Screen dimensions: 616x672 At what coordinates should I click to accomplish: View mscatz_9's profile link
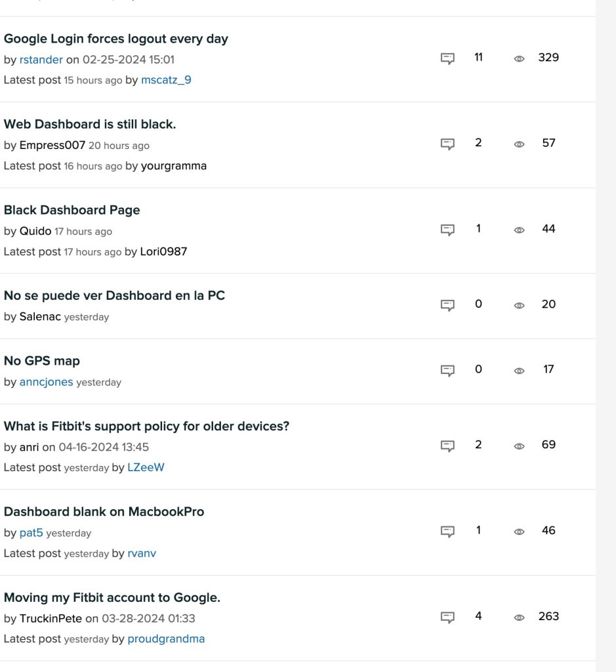166,80
